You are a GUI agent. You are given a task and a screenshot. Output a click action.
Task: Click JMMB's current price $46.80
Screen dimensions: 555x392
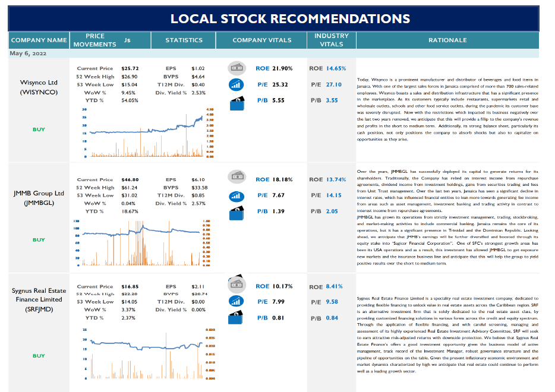click(130, 180)
